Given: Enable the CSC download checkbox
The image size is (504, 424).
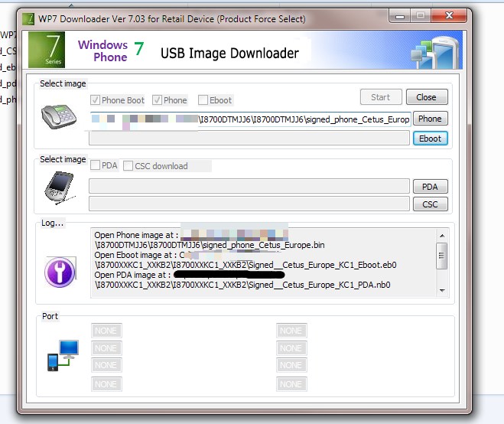Looking at the screenshot, I should [x=128, y=165].
